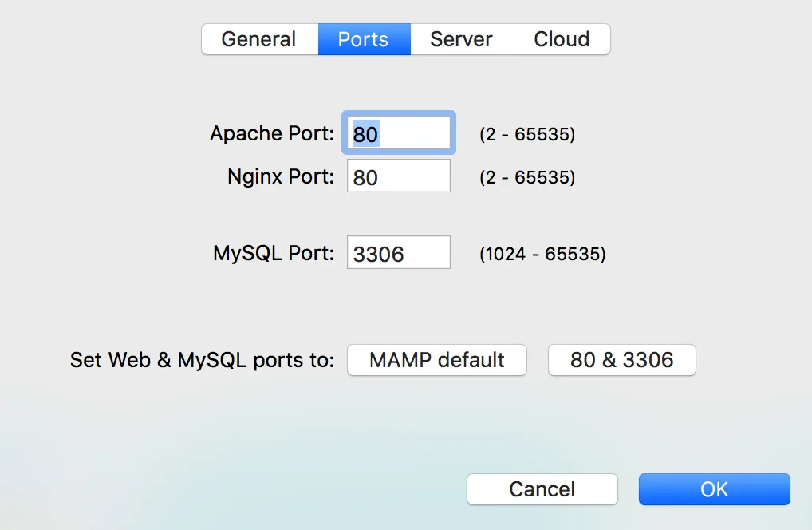Screen dimensions: 812x530
Task: Set ports to MAMP default
Action: 437,360
